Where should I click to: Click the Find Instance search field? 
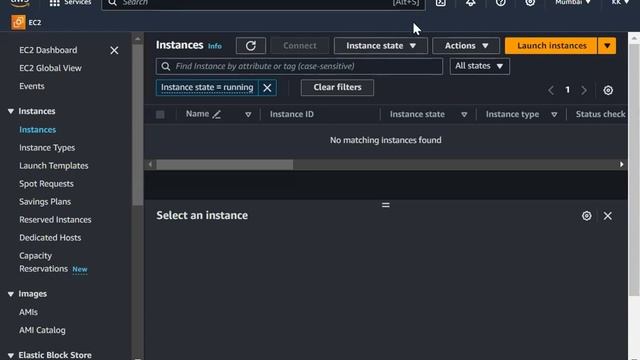tap(299, 66)
